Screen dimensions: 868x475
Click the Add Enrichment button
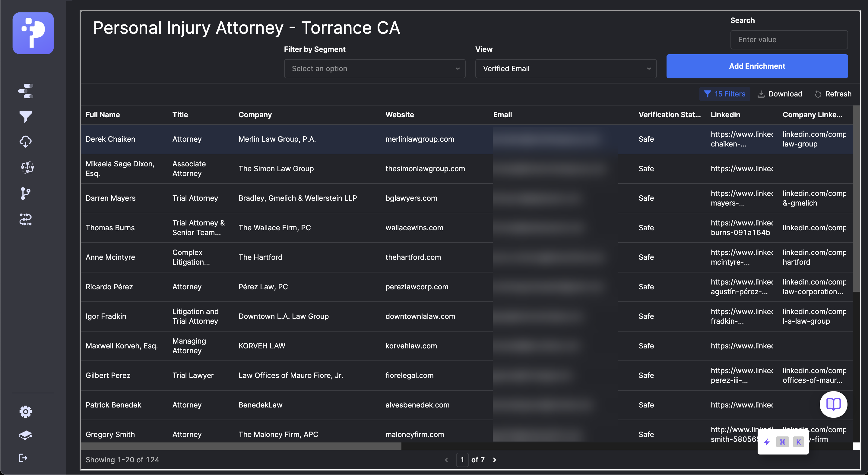point(757,66)
